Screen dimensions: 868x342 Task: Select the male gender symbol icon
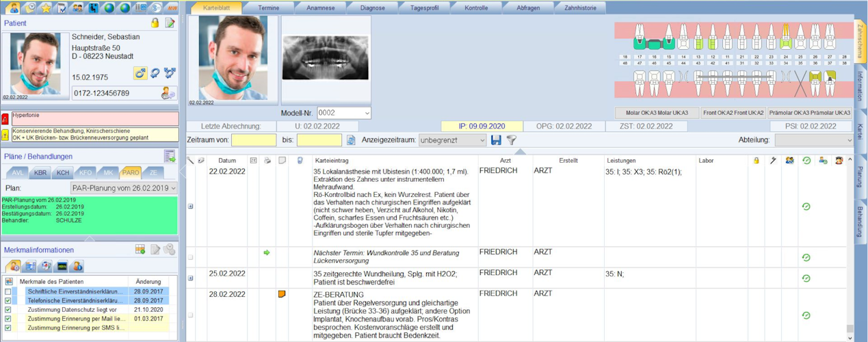tap(141, 73)
